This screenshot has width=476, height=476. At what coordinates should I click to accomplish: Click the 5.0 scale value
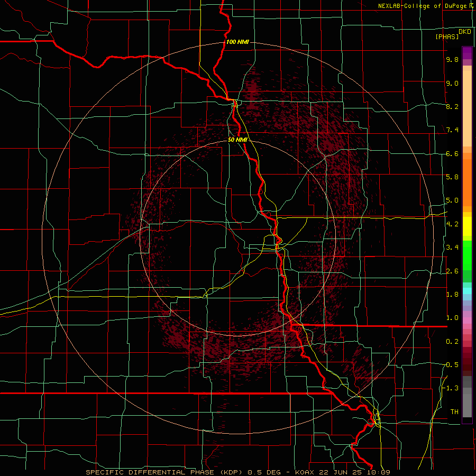452,200
